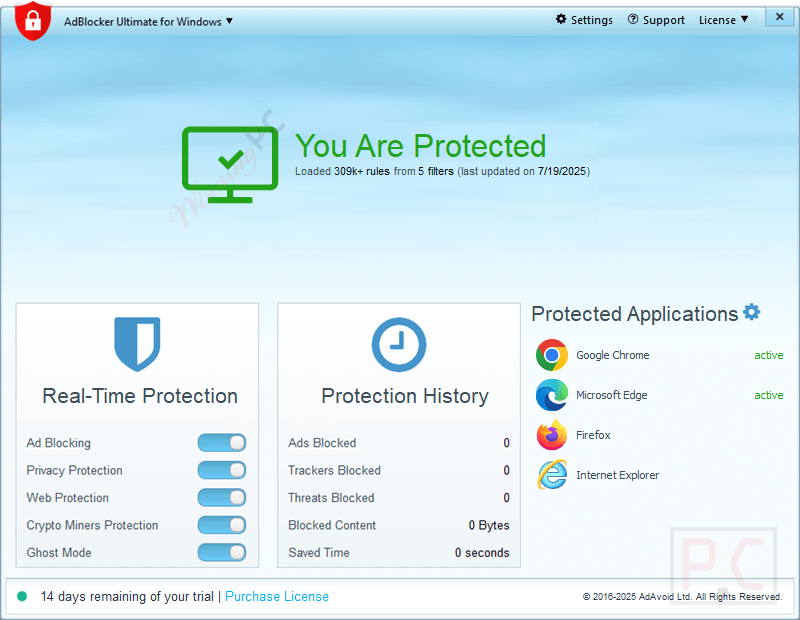Open the Settings menu
The width and height of the screenshot is (800, 620).
[x=584, y=20]
